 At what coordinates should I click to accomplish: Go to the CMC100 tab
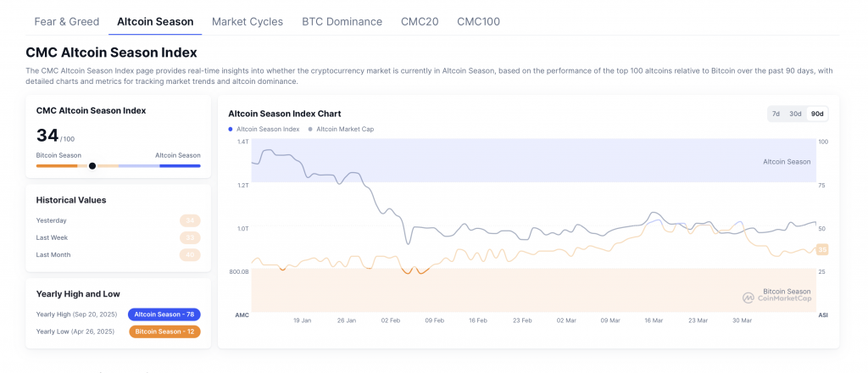pos(478,21)
